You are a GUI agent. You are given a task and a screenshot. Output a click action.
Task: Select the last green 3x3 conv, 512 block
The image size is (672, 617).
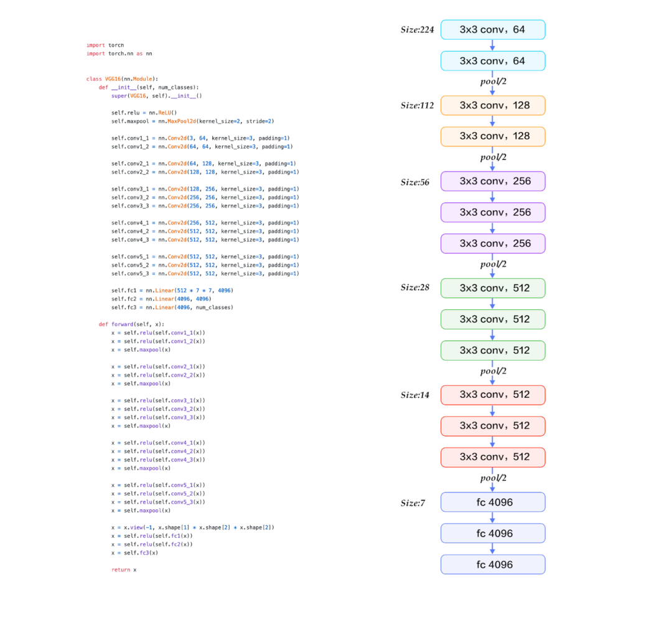[493, 351]
